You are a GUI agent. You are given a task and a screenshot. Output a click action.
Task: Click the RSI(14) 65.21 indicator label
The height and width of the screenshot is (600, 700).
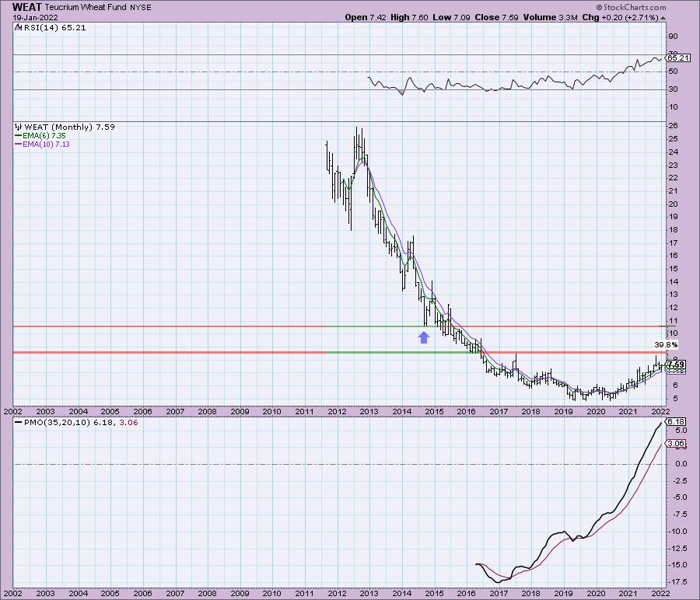tap(54, 27)
